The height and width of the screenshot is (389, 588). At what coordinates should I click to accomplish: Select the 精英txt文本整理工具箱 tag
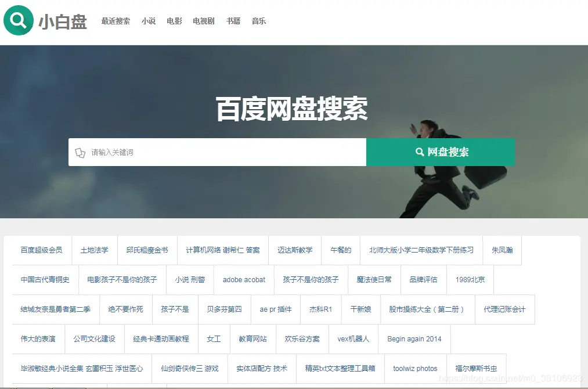[341, 369]
